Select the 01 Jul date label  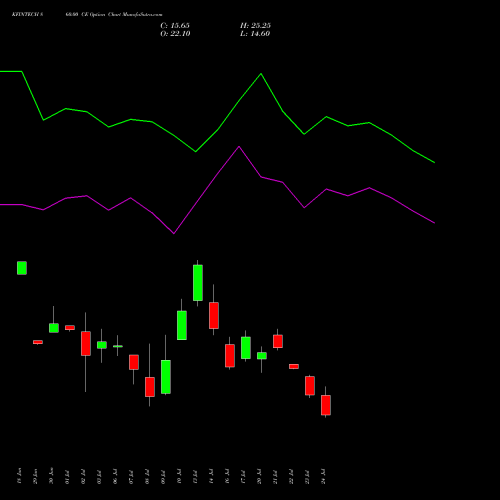click(67, 477)
